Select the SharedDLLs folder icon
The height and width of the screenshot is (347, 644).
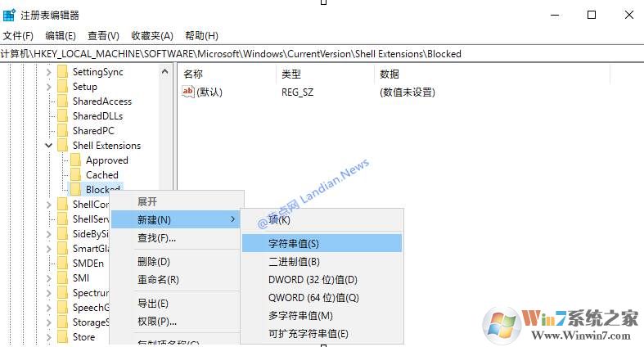[x=63, y=116]
